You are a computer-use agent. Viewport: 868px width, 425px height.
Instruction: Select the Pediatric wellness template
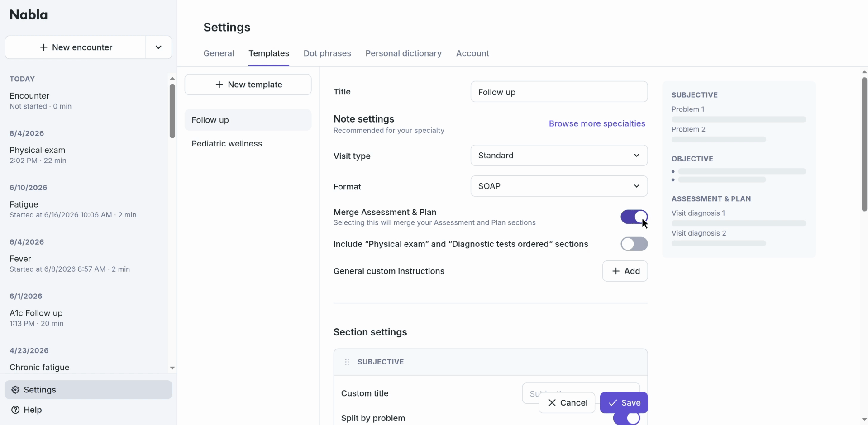point(248,144)
